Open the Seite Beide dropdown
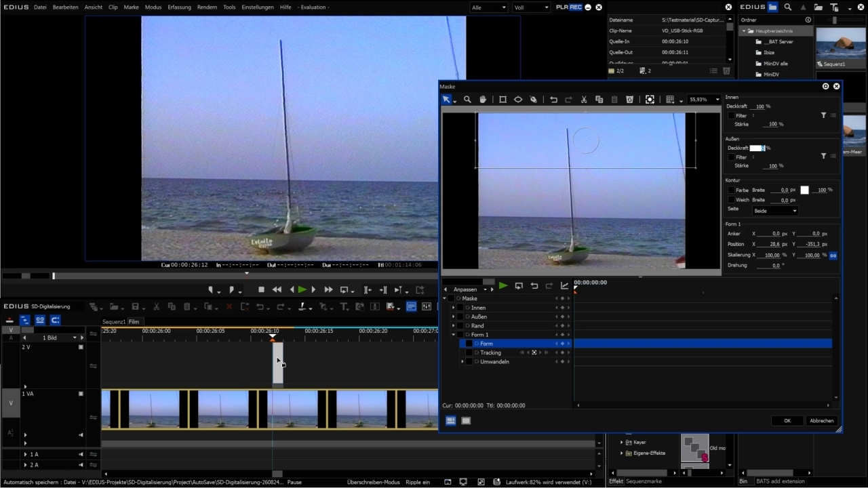The height and width of the screenshot is (488, 868). (775, 211)
